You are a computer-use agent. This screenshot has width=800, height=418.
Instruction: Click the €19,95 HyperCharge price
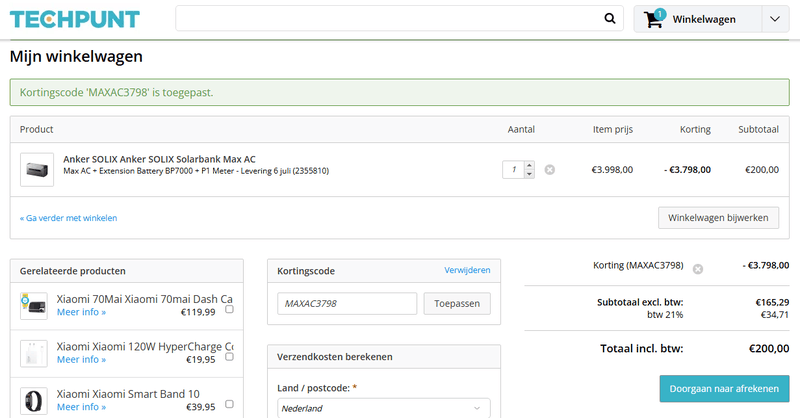pyautogui.click(x=201, y=359)
